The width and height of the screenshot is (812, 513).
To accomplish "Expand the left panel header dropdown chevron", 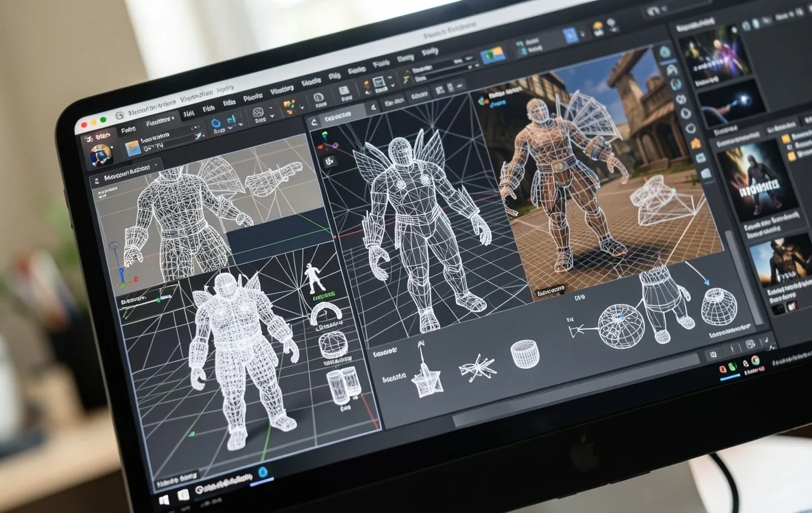I will [157, 164].
